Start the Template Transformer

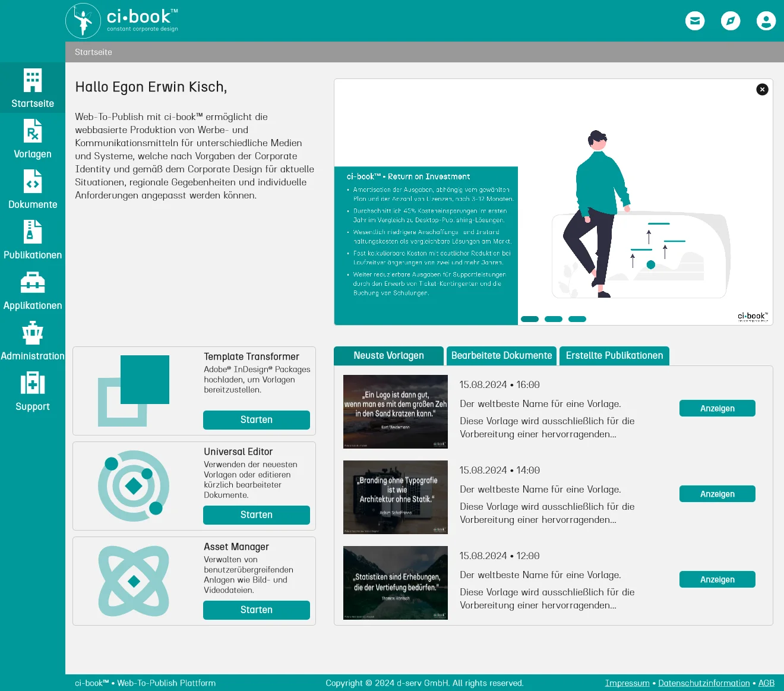pos(257,419)
